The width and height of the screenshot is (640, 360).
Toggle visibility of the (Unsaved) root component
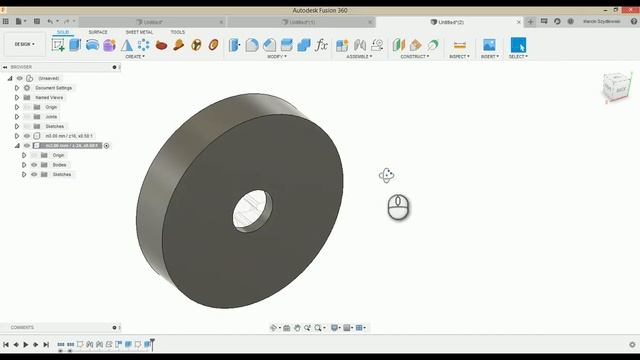coord(20,78)
